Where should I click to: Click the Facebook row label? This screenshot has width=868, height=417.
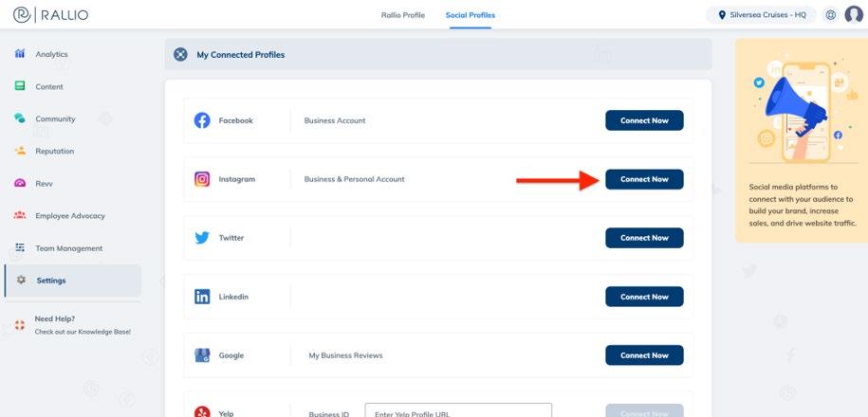(236, 120)
